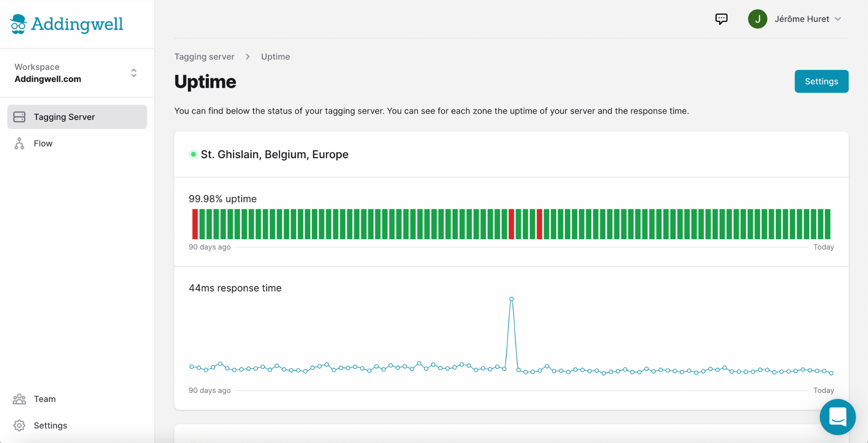Select the Flow branch icon in sidebar
Screen dimensions: 868x443
tap(19, 144)
